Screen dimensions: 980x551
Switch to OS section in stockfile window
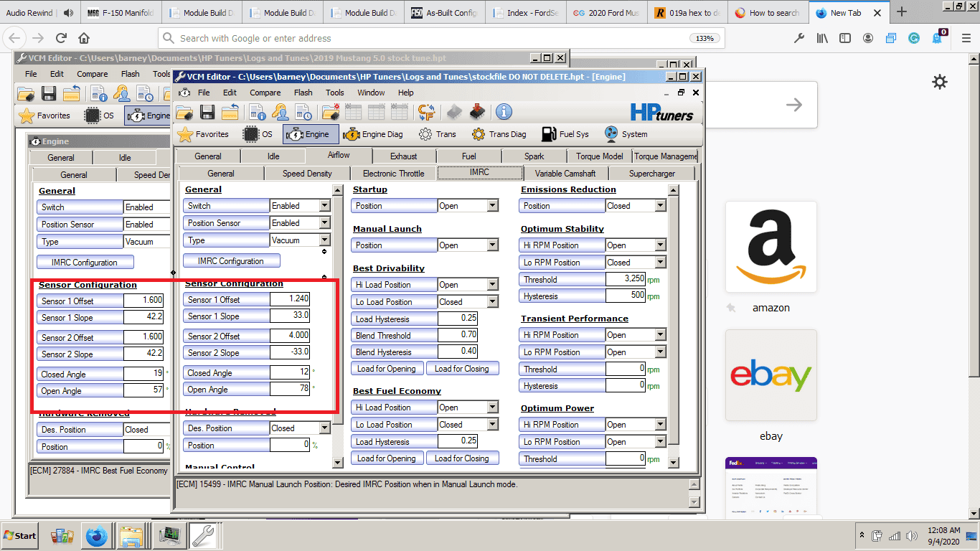(258, 134)
